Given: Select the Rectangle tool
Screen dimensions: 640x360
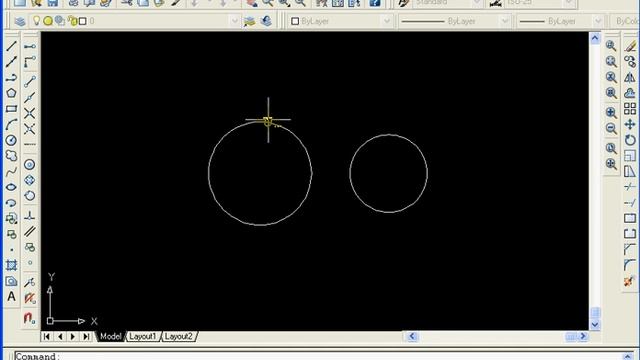Looking at the screenshot, I should pos(11,109).
